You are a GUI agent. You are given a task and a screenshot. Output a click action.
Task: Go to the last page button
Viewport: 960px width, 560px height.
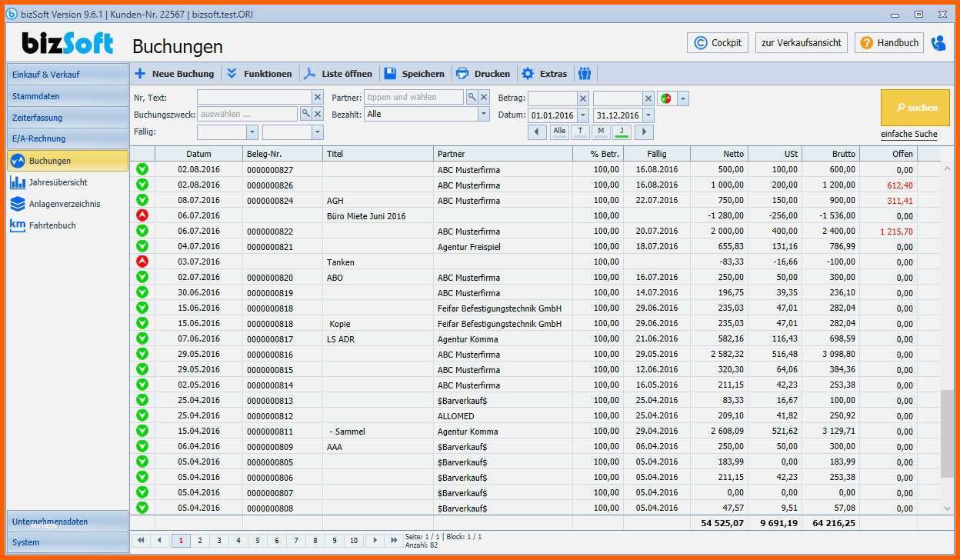395,540
